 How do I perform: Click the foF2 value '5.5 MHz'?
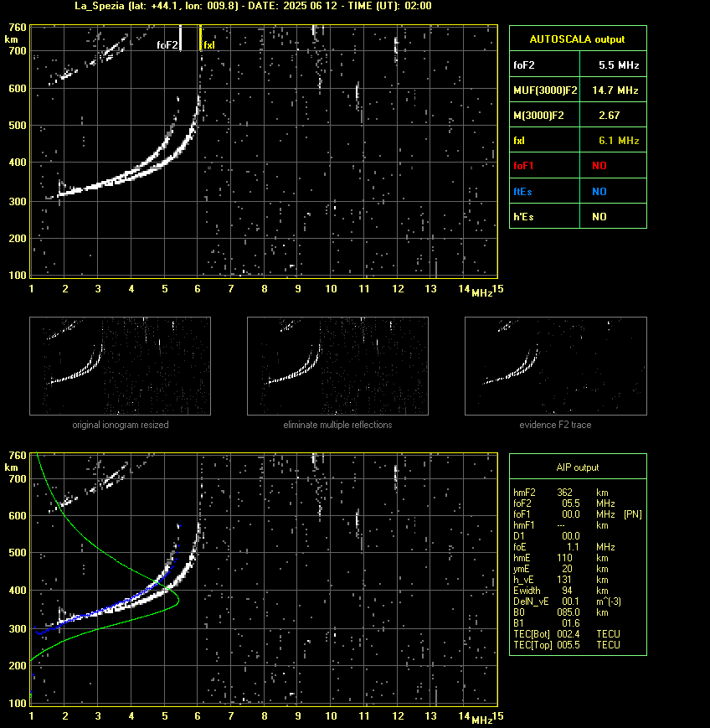pos(619,65)
